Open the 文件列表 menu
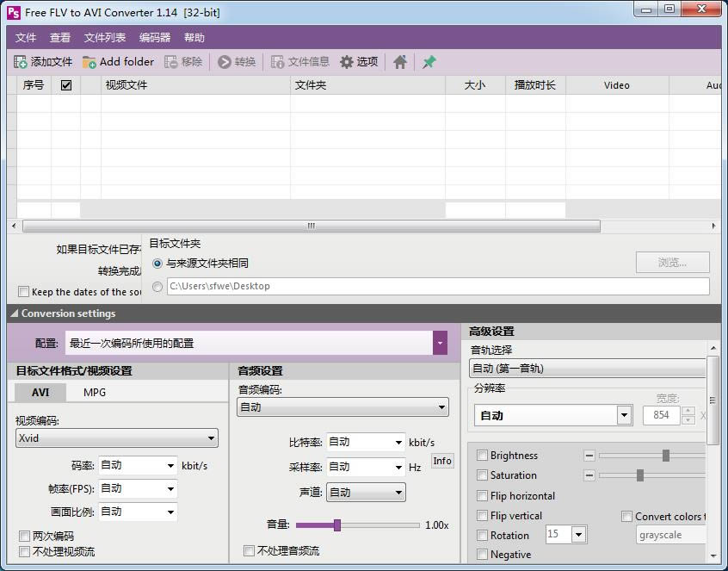 tap(104, 38)
